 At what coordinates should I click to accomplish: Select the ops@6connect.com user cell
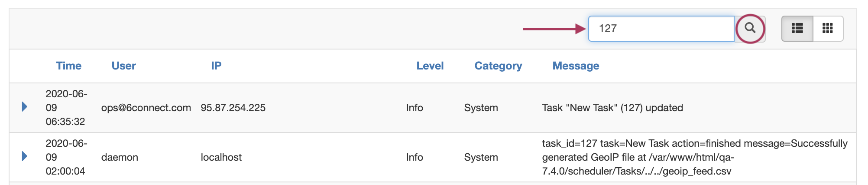146,108
